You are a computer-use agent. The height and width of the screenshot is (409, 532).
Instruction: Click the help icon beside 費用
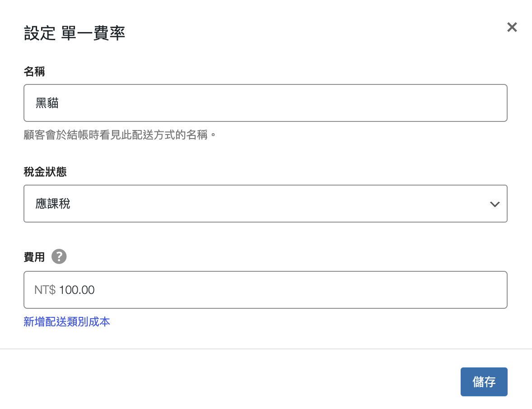click(59, 257)
